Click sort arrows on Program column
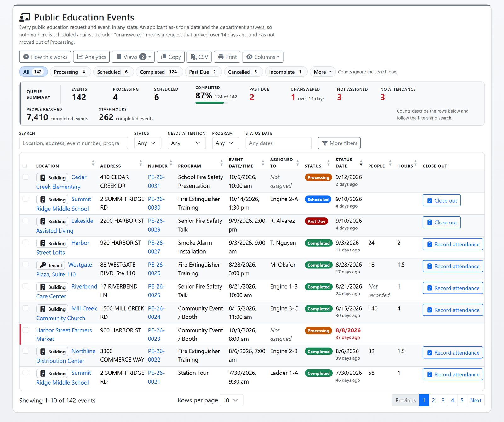Screen dimensions: 504x422 (221, 163)
